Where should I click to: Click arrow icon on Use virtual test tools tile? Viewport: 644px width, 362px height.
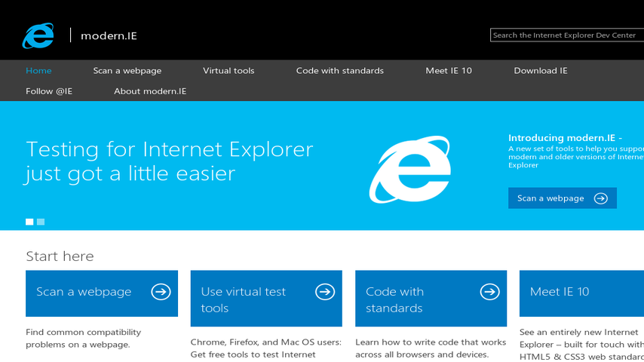325,292
